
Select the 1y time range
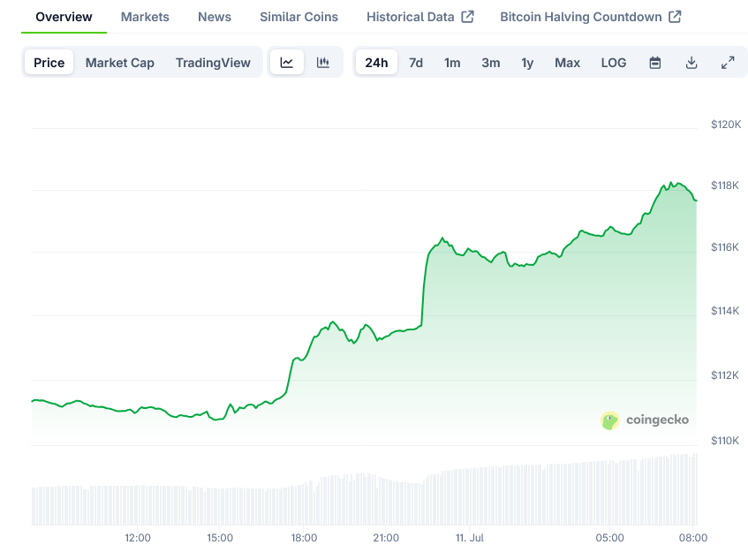(527, 63)
